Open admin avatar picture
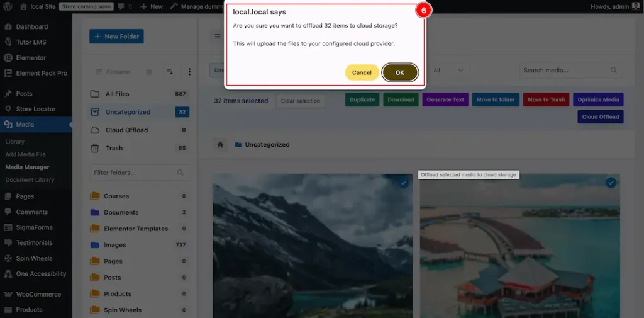 (636, 6)
